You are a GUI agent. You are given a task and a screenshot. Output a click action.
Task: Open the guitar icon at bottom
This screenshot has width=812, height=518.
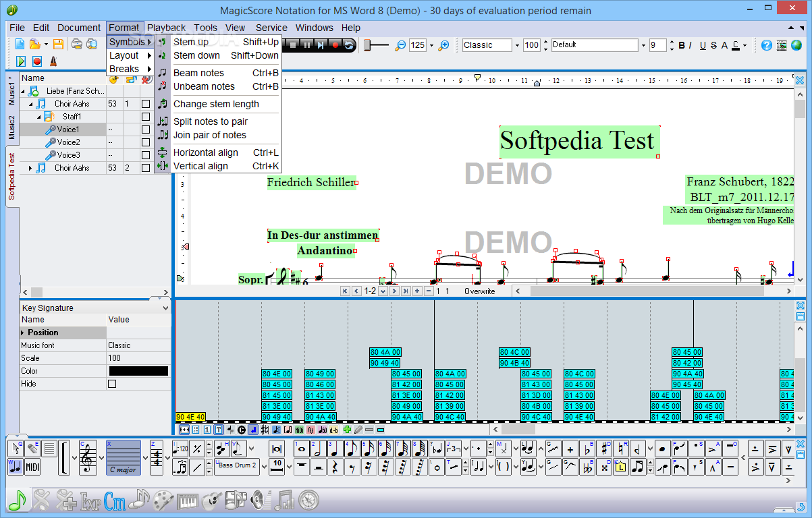click(212, 500)
